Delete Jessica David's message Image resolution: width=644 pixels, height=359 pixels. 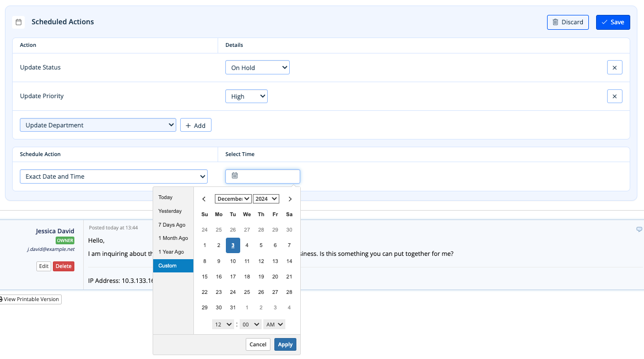[63, 266]
